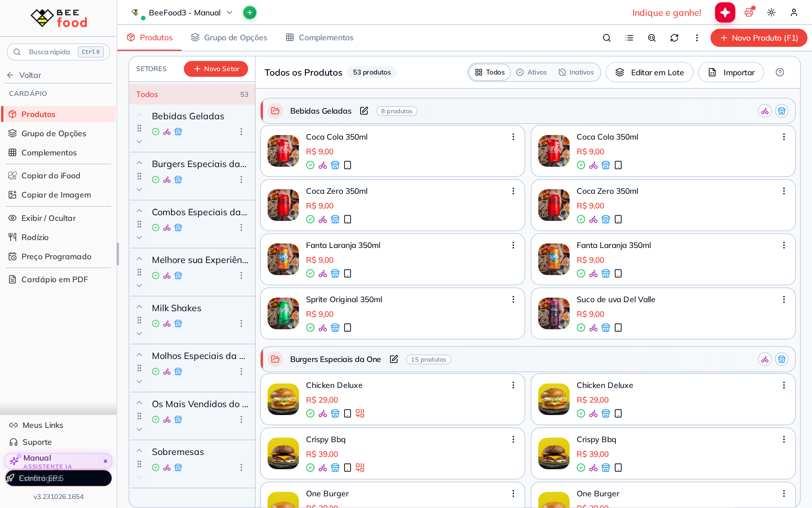Viewport: 812px width, 508px height.
Task: Toggle store icon on Bebidas Geladas header
Action: pyautogui.click(x=782, y=111)
